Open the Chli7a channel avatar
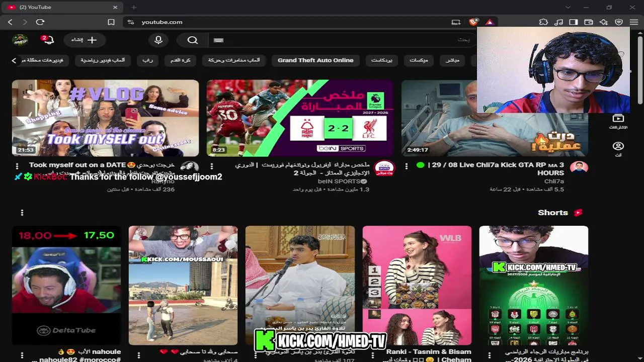Viewport: 644px width, 362px height. point(579,168)
